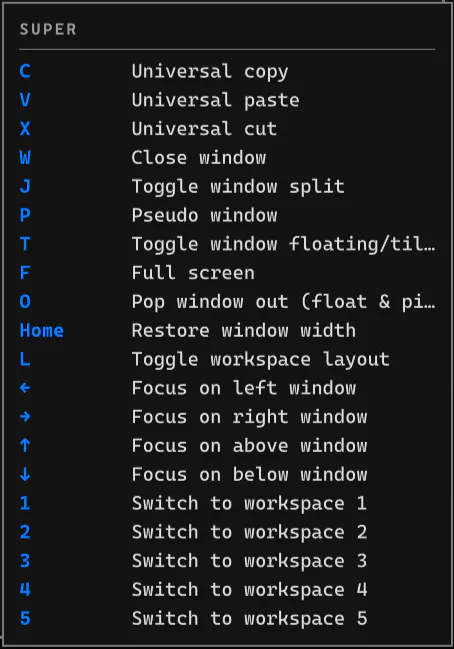The image size is (454, 649).
Task: Click the Toggle window split entry
Action: click(238, 187)
